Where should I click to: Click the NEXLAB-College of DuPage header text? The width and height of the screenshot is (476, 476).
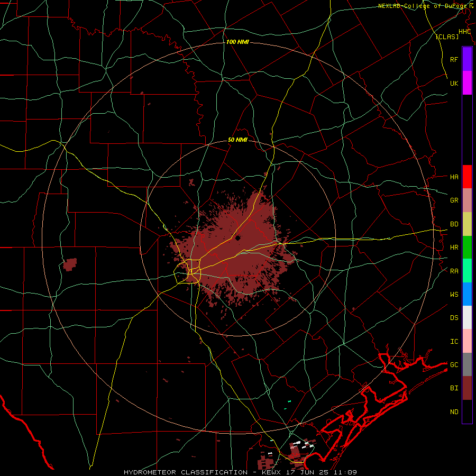(422, 6)
